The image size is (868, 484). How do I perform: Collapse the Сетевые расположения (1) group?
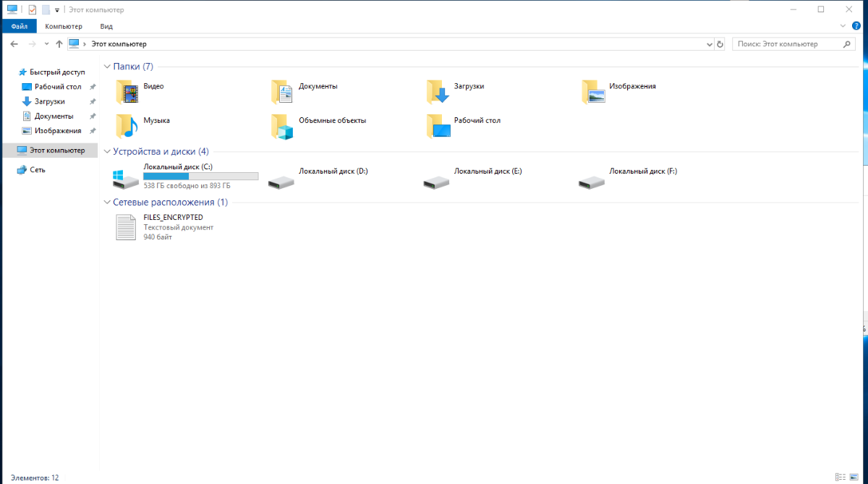[x=108, y=203]
